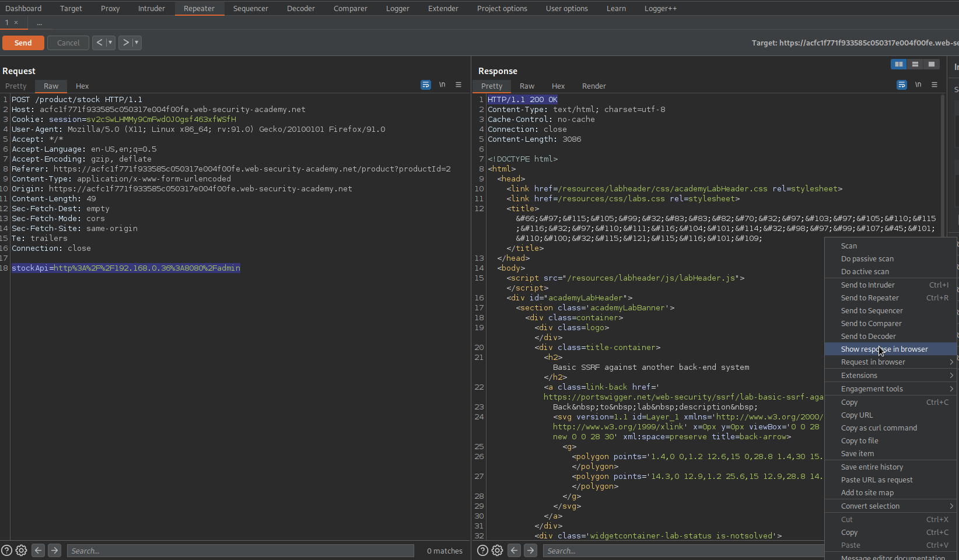The image size is (959, 560).
Task: Select top-bottom layout view
Action: click(x=915, y=64)
